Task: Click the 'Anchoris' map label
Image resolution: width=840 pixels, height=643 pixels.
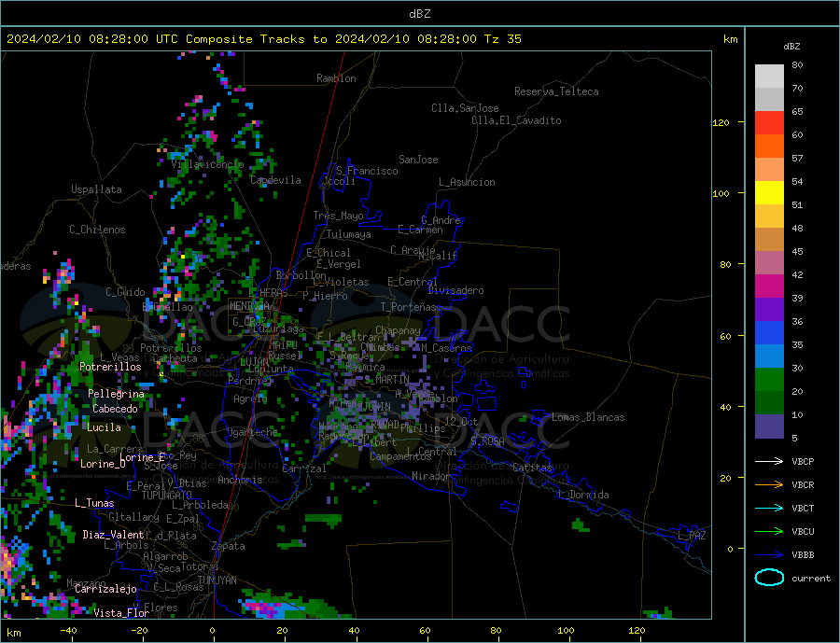Action: pyautogui.click(x=240, y=480)
